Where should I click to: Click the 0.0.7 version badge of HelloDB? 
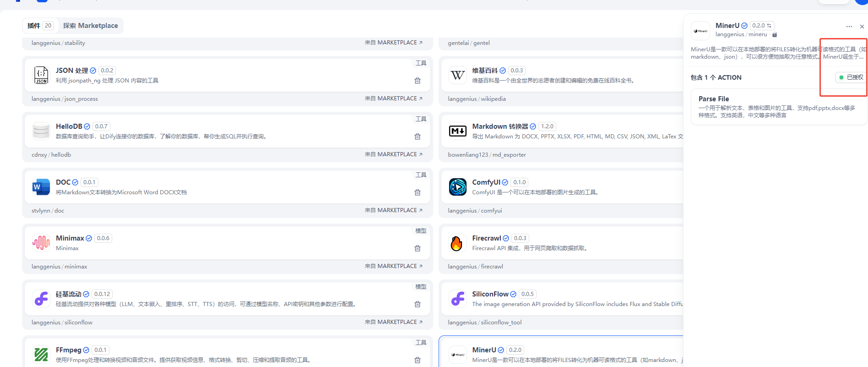pos(101,126)
